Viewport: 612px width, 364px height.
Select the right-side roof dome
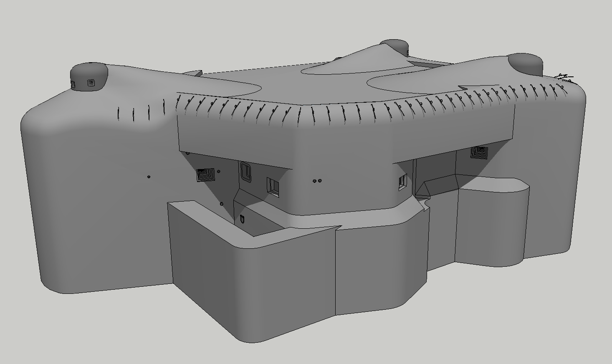[x=525, y=63]
